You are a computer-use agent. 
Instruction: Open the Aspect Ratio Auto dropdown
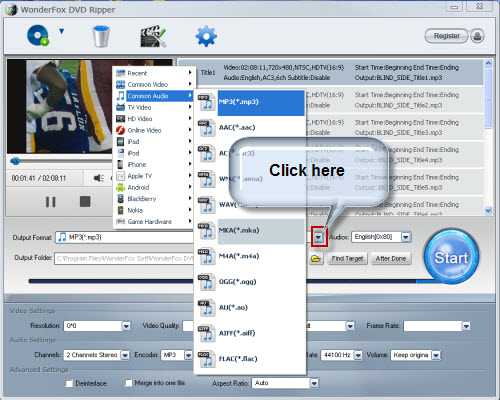pyautogui.click(x=314, y=383)
